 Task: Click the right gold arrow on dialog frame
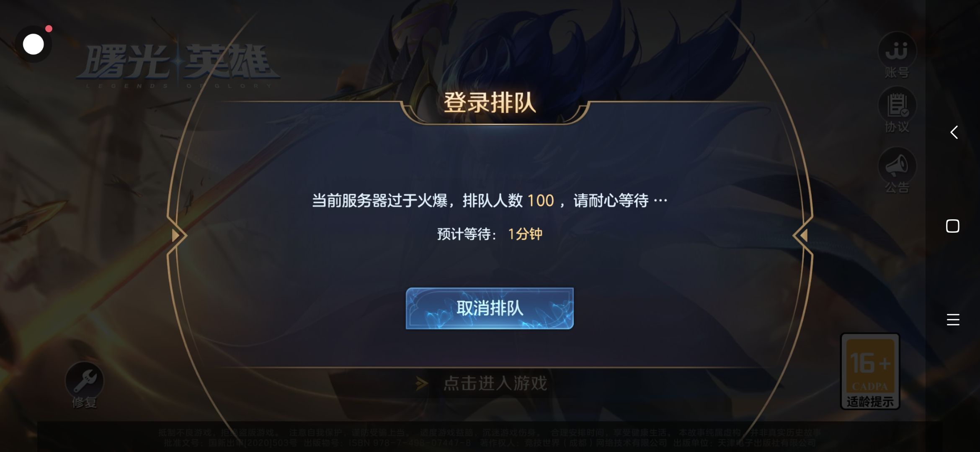pyautogui.click(x=803, y=236)
